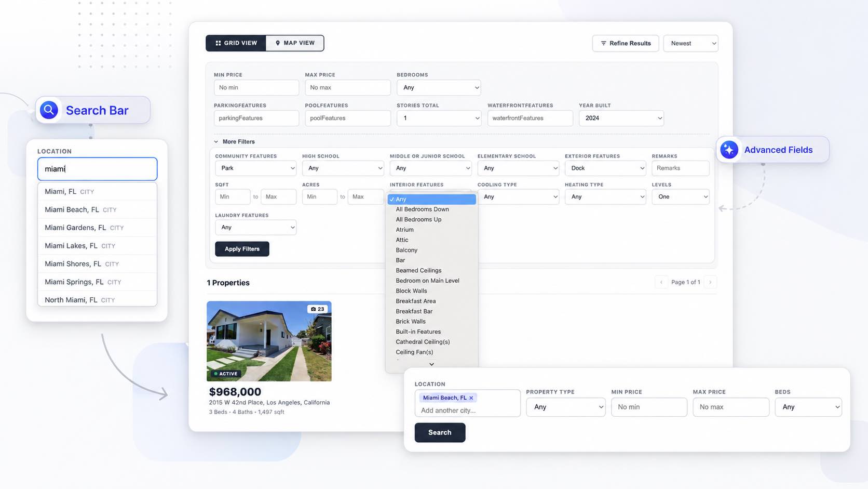Choose Miami Beach, FL city suggestion

click(97, 209)
